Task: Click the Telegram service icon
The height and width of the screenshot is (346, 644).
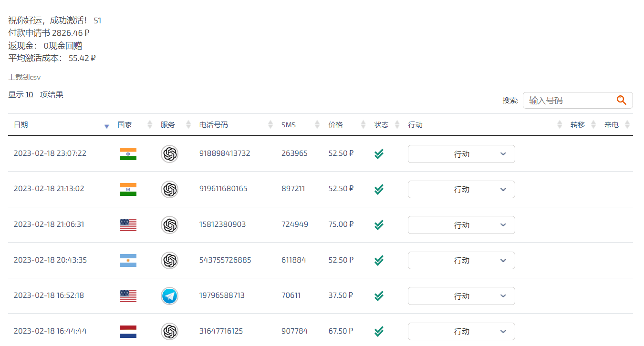Action: (x=169, y=296)
